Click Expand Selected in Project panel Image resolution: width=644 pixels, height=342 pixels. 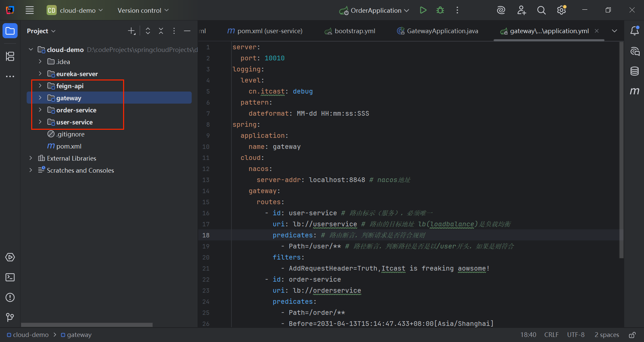click(x=148, y=31)
